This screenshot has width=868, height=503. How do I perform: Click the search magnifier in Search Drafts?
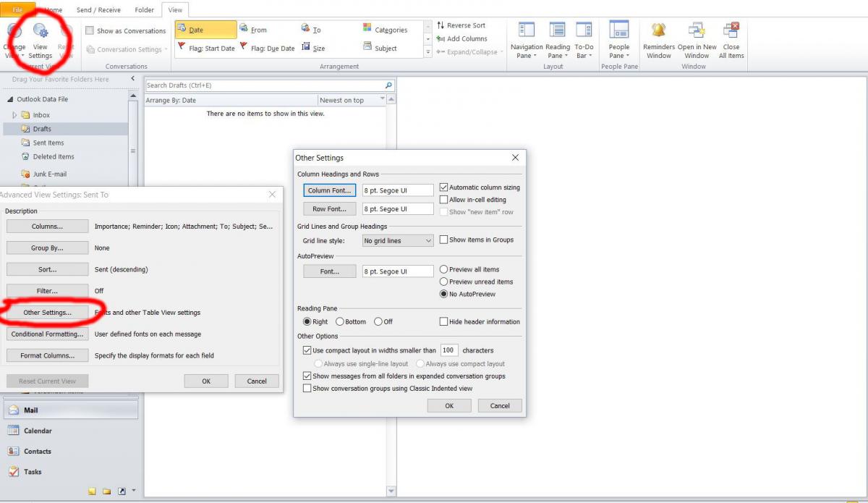tap(388, 85)
